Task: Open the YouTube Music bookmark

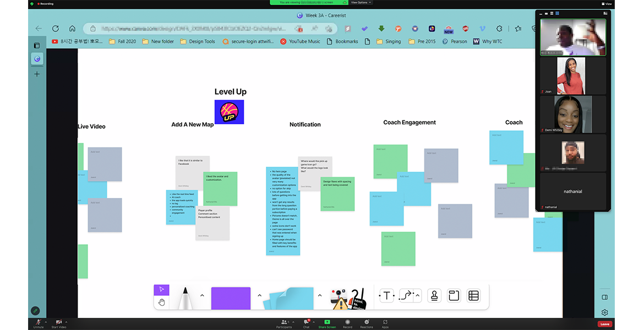Action: click(x=300, y=41)
